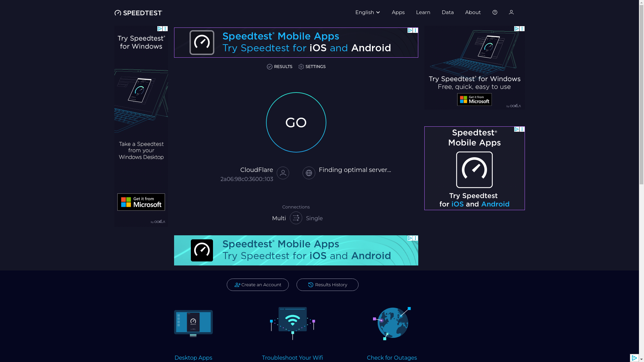Click the globe server selection icon

click(309, 173)
